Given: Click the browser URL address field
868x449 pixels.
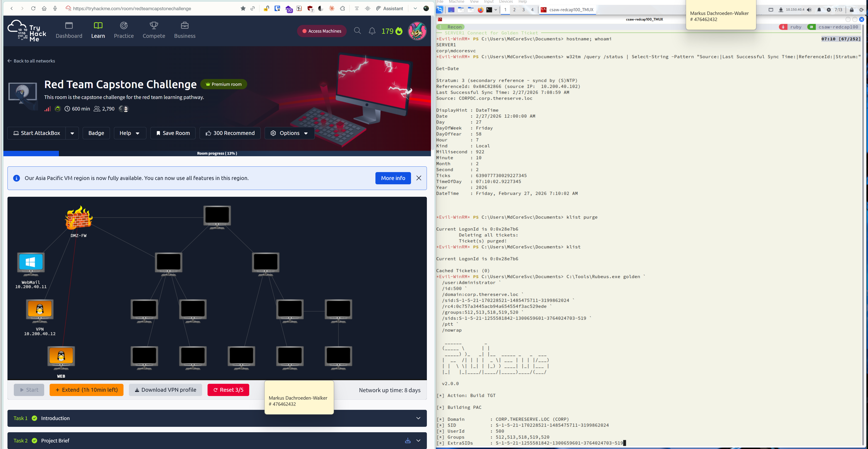Looking at the screenshot, I should pos(152,8).
